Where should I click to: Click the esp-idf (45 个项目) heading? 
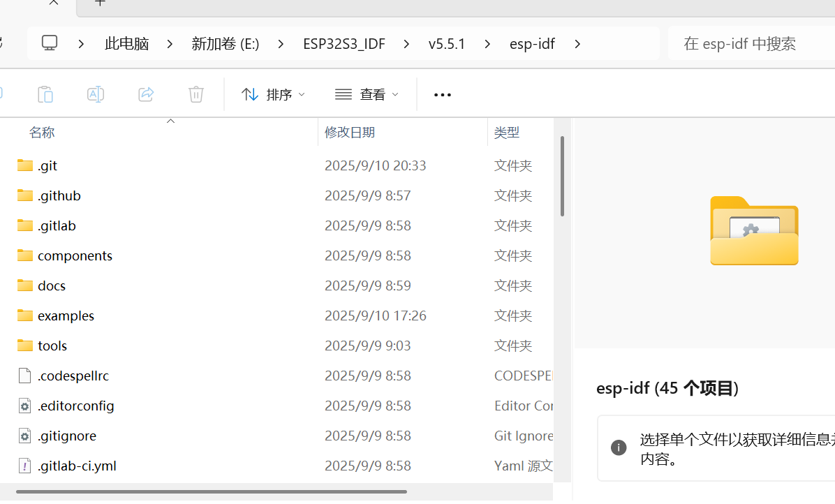pyautogui.click(x=667, y=388)
